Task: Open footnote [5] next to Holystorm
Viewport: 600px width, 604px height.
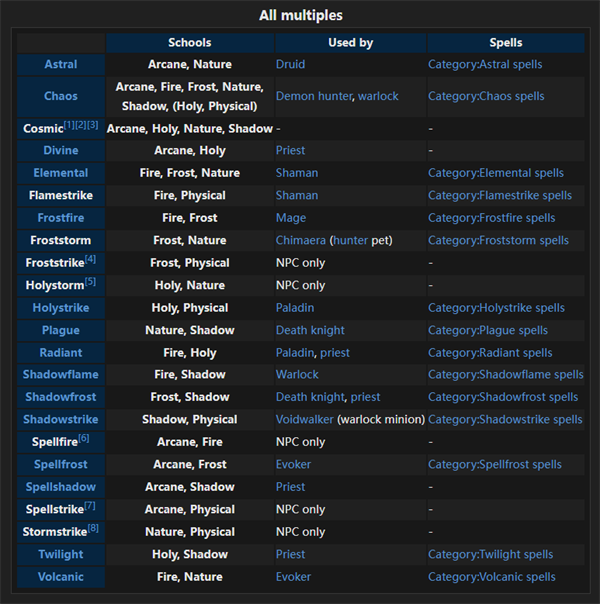Action: (x=90, y=282)
